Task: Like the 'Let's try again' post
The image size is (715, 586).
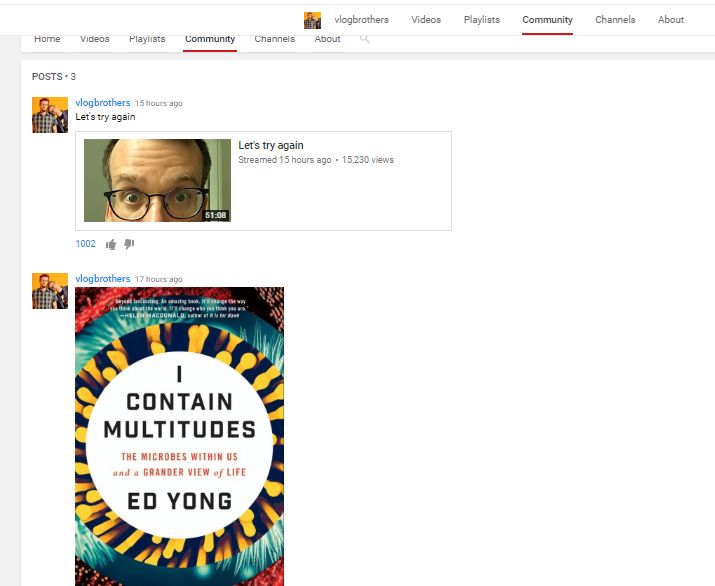Action: click(111, 244)
